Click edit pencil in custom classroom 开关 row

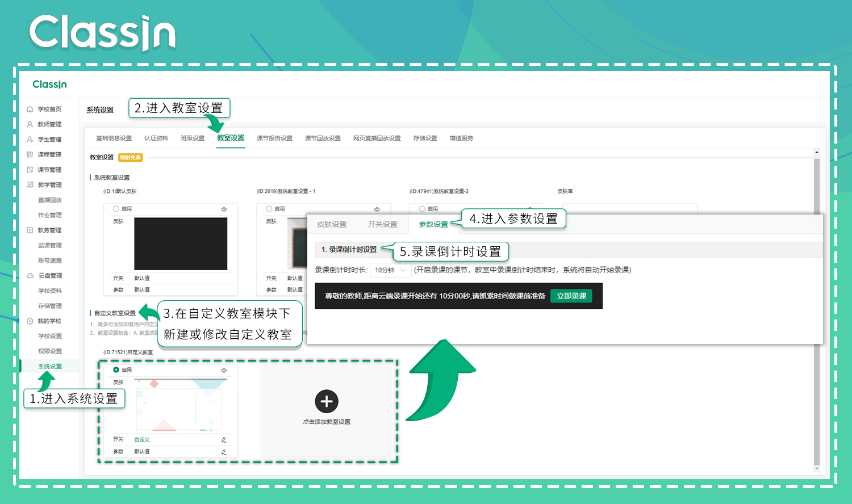(224, 440)
